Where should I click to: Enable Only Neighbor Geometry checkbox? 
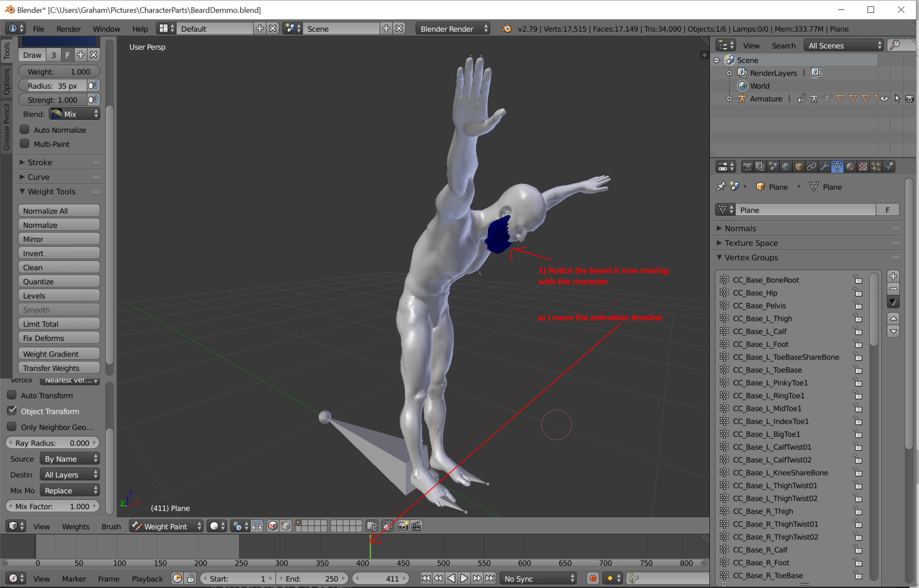[12, 427]
